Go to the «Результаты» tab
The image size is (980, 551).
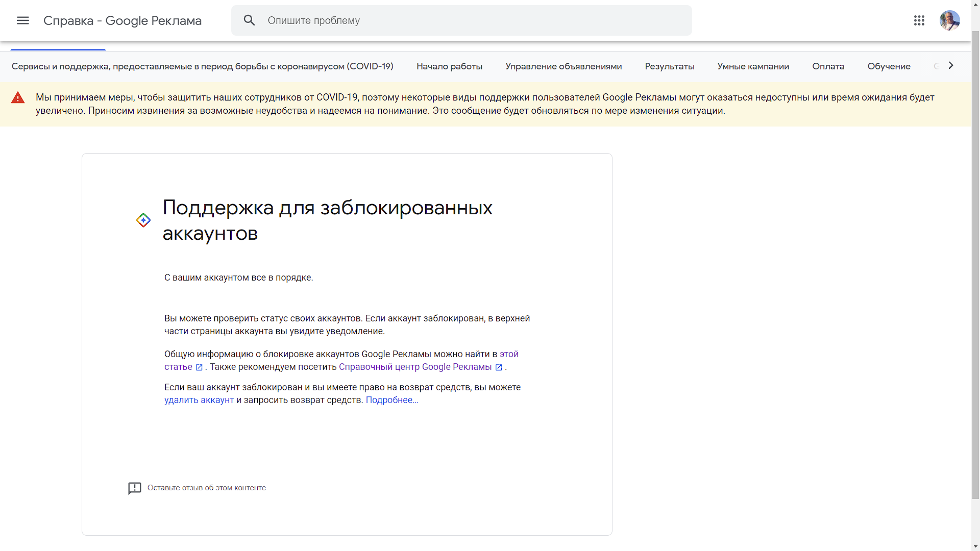tap(670, 66)
